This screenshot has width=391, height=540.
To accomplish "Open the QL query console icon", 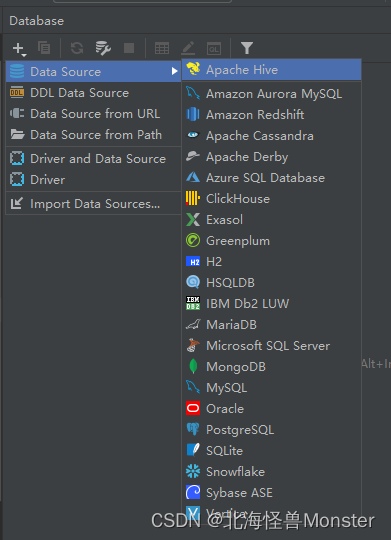I will click(214, 49).
